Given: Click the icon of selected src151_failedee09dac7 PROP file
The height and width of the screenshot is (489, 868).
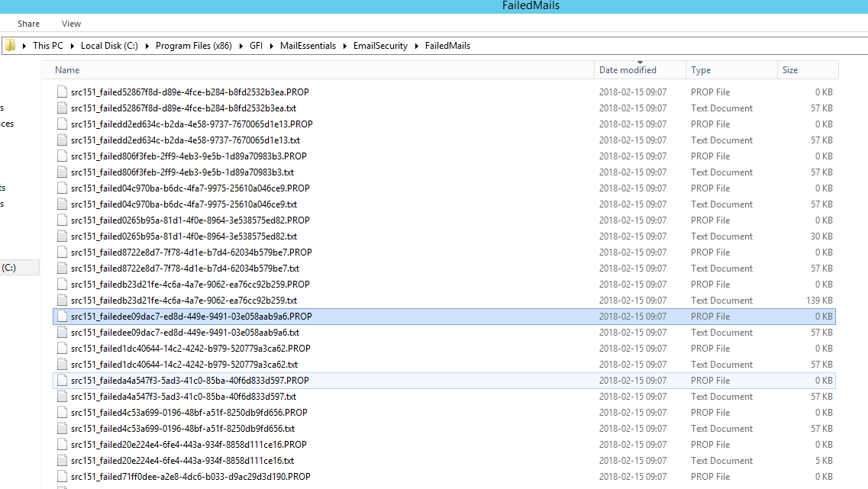Looking at the screenshot, I should point(62,316).
